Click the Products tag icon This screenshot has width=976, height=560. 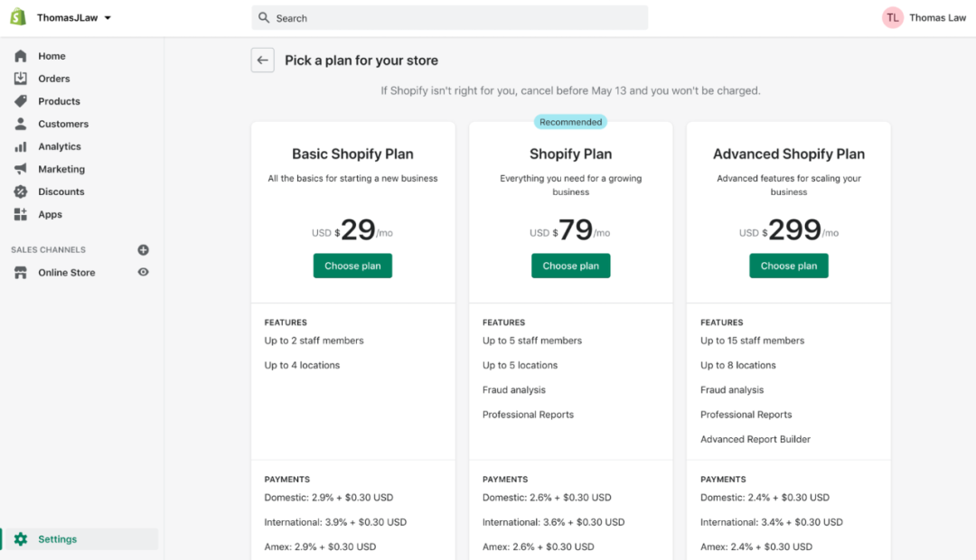tap(21, 101)
